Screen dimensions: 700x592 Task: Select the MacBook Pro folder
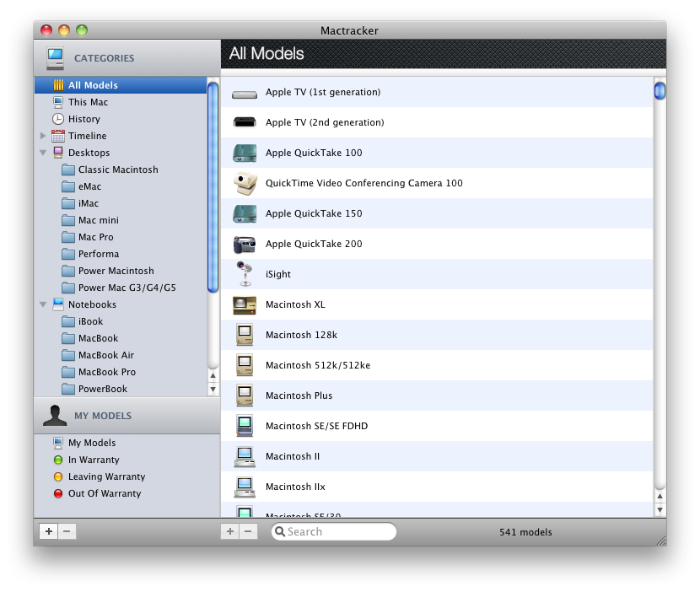[121, 373]
